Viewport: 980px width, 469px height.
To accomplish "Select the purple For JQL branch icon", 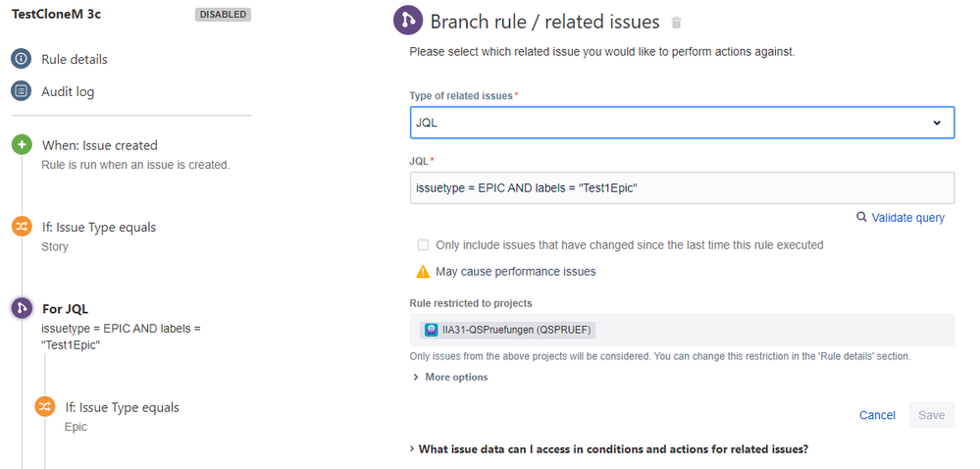I will [x=22, y=308].
